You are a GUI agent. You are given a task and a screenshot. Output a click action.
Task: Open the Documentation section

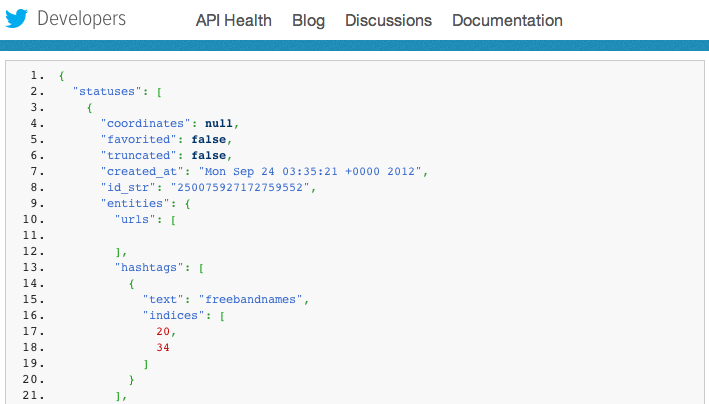coord(507,20)
